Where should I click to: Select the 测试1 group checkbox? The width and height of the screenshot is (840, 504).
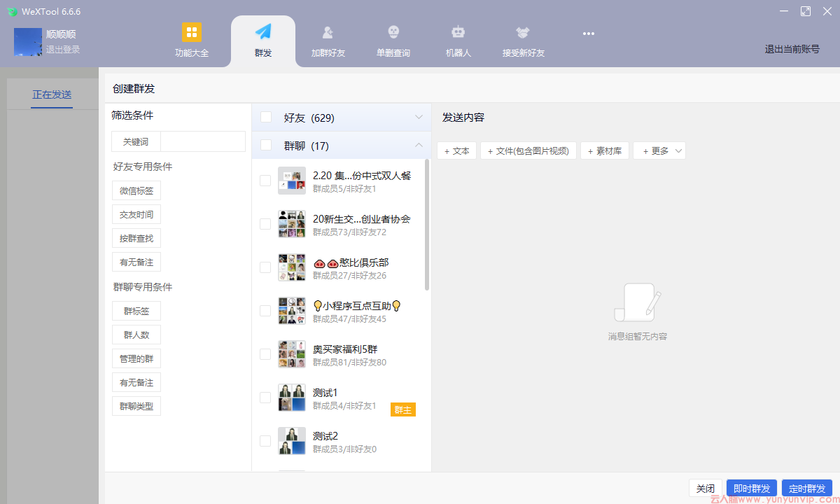265,398
